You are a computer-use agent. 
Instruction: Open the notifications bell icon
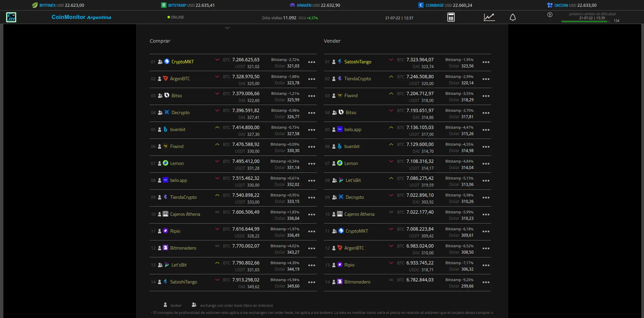coord(513,17)
